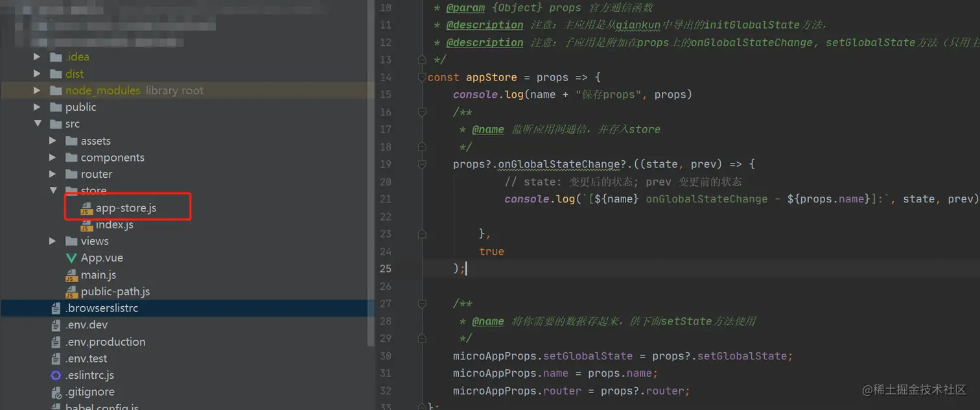Select the components folder label
Screen dimensions: 980x410
click(113, 158)
